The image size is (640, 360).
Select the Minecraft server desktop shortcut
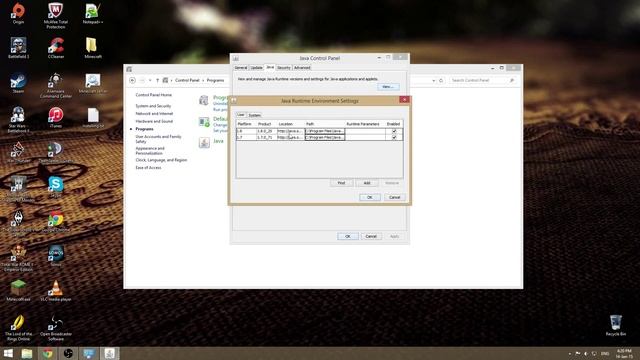(x=93, y=83)
